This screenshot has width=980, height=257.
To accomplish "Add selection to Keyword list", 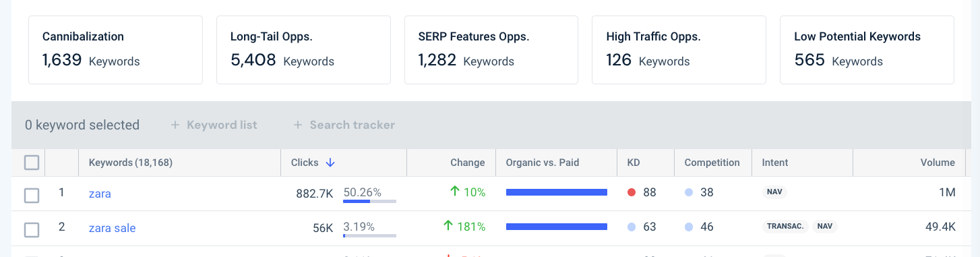I will click(214, 125).
